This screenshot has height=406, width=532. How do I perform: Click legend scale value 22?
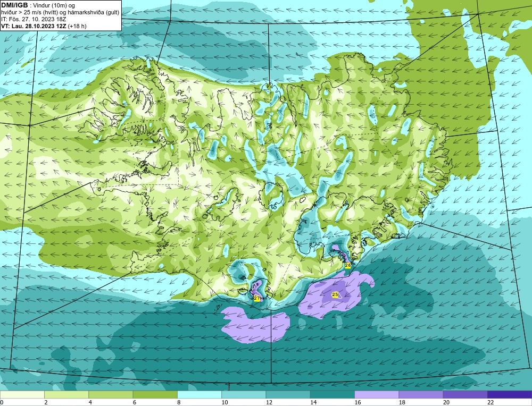tap(491, 402)
